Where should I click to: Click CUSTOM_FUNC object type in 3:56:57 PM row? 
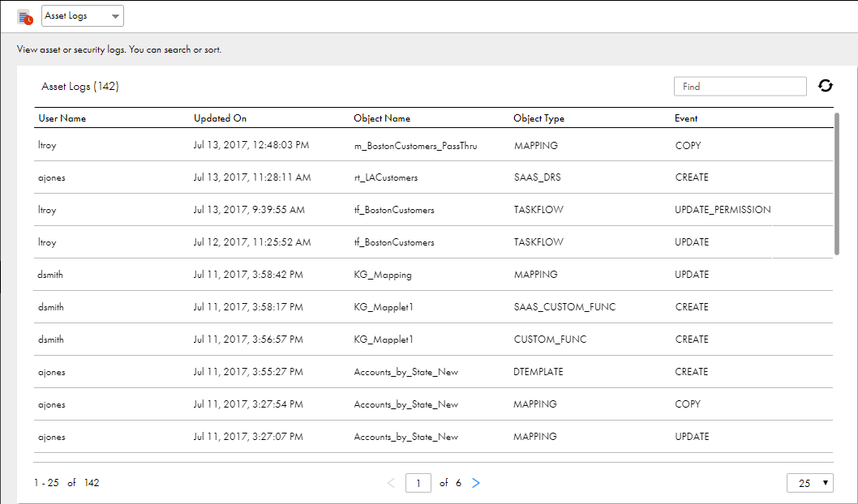(550, 340)
